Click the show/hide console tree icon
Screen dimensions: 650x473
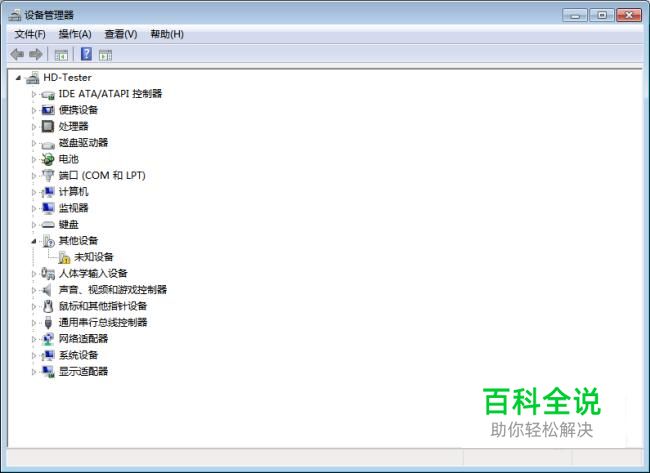click(61, 55)
